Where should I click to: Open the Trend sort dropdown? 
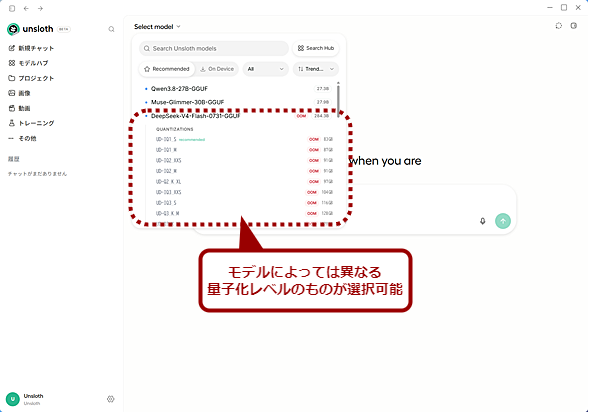(316, 69)
